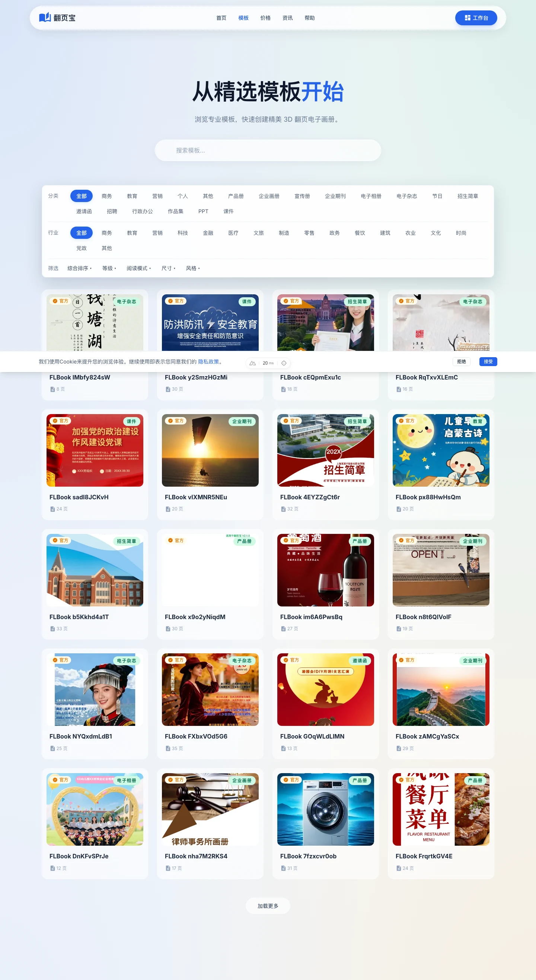Click the 教育 tag on 儿童启蒙古诗 card
Viewport: 536px width, 980px height.
point(477,422)
